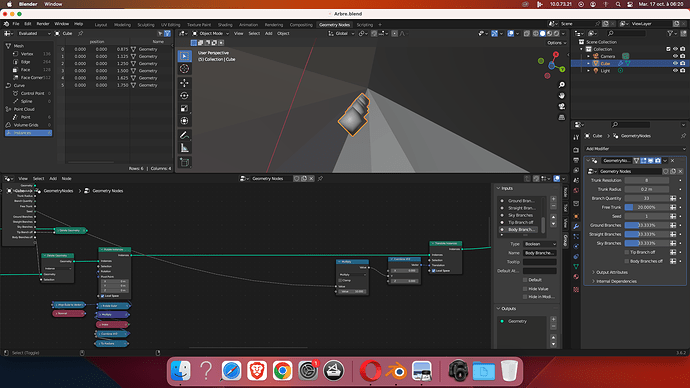The image size is (690, 388).
Task: Select the Transform tool in viewport toolbar
Action: (184, 121)
